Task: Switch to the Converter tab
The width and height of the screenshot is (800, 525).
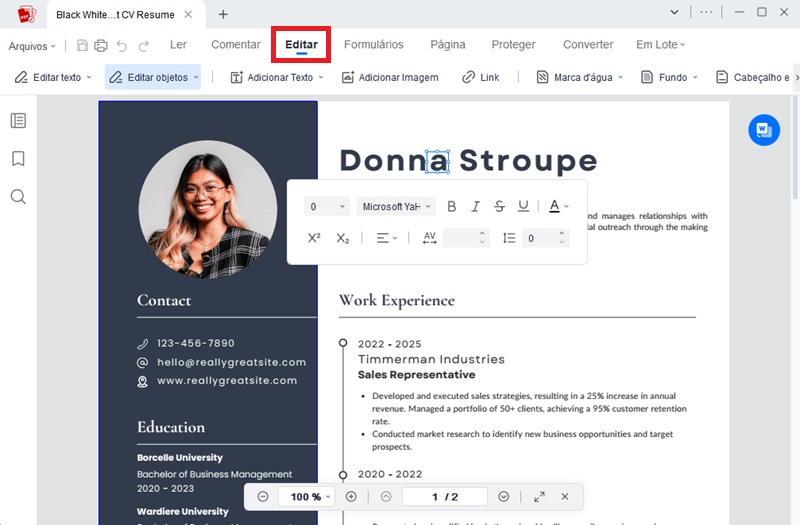Action: click(x=588, y=44)
